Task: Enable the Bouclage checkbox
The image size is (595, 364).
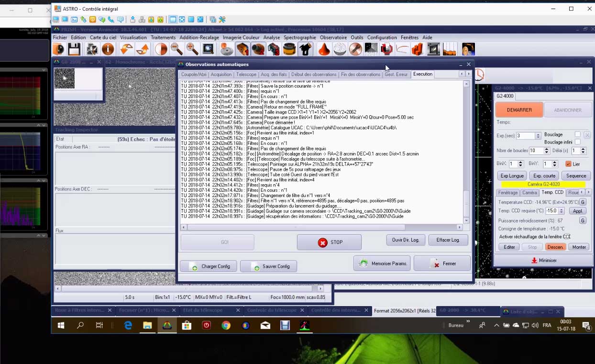Action: tap(578, 134)
